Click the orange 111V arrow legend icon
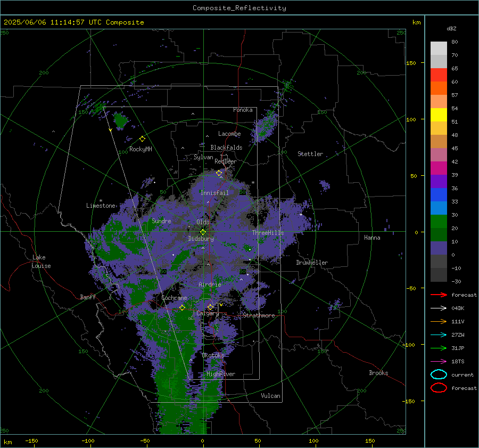The height and width of the screenshot is (448, 479). click(439, 321)
